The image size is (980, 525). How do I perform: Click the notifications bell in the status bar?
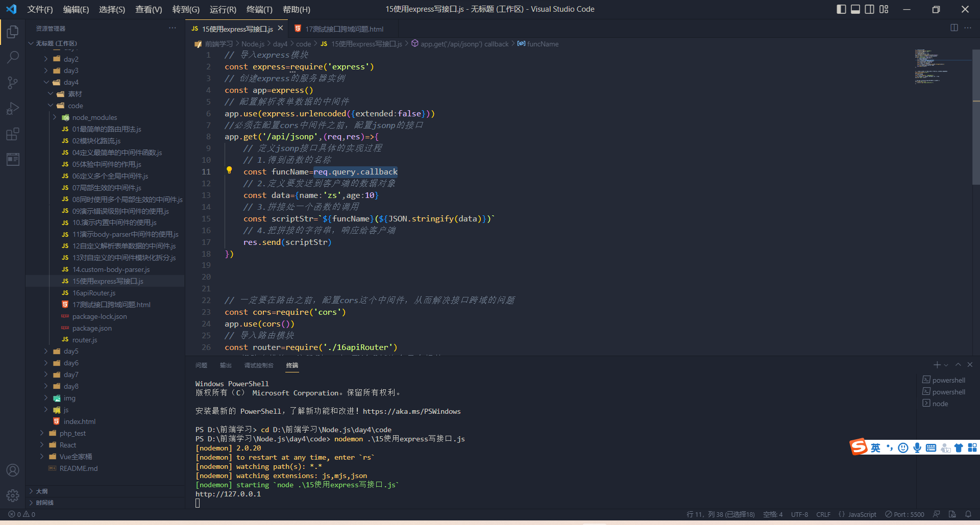pyautogui.click(x=969, y=514)
